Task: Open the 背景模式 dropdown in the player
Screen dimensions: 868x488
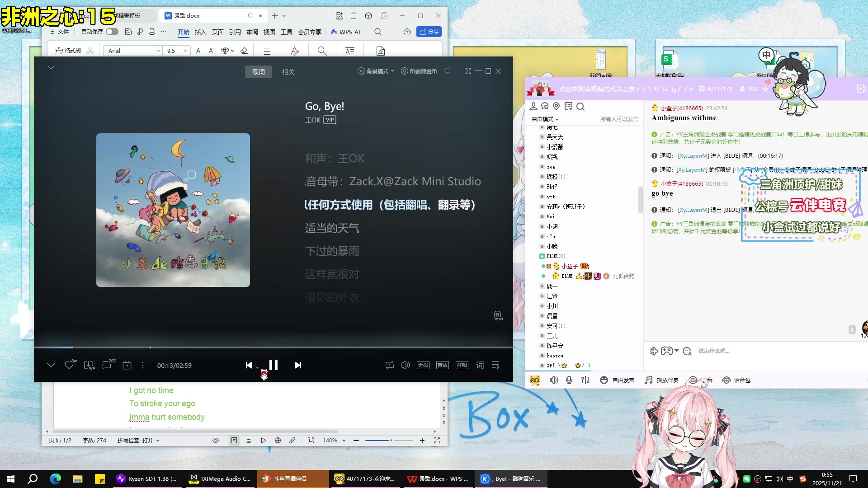Action: pyautogui.click(x=375, y=71)
